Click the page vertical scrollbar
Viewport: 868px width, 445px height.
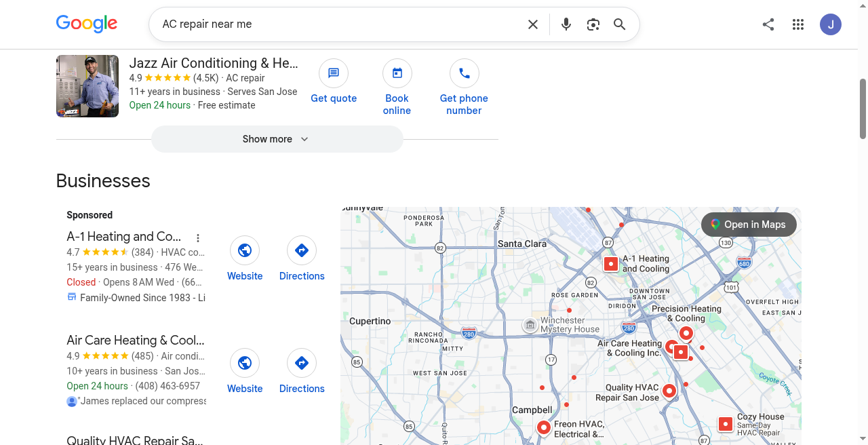(x=863, y=109)
